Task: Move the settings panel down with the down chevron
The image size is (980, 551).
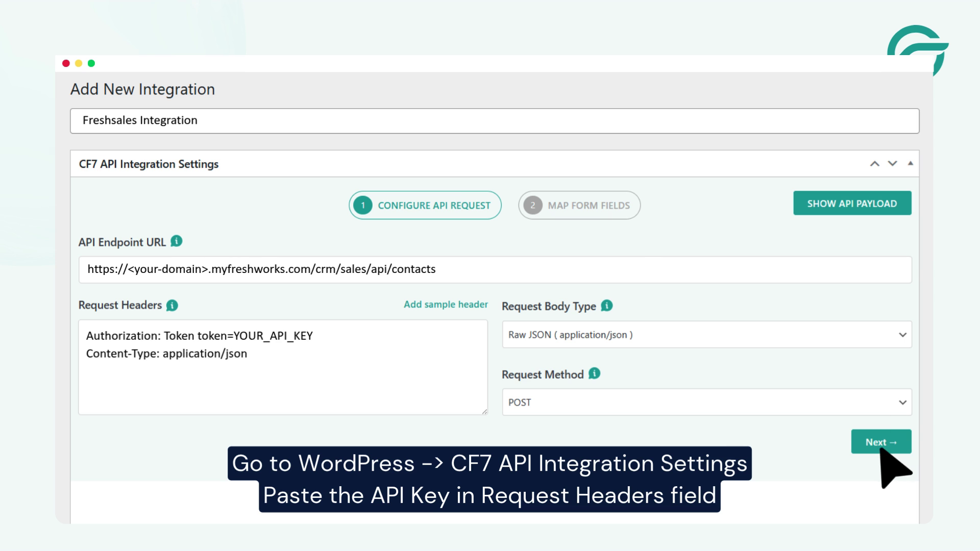Action: [892, 164]
